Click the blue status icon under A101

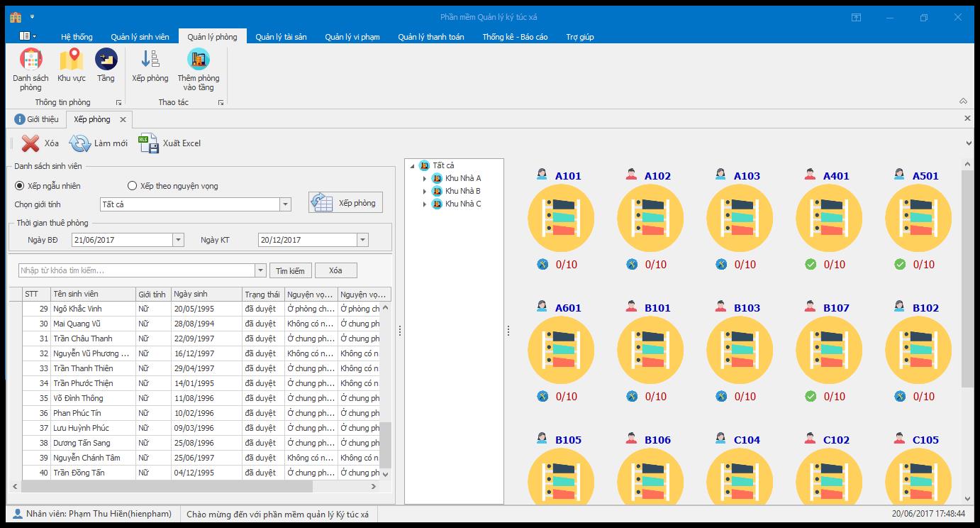[542, 265]
